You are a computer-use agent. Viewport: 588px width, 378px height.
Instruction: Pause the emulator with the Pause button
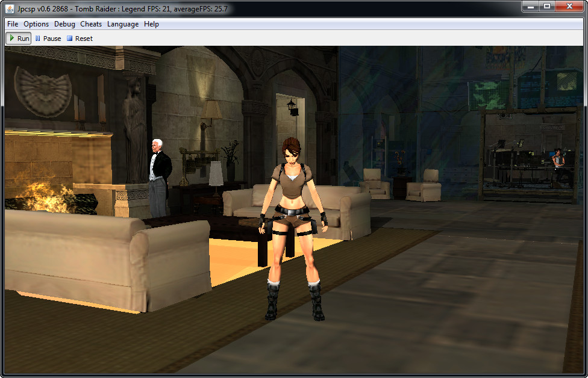pos(48,38)
